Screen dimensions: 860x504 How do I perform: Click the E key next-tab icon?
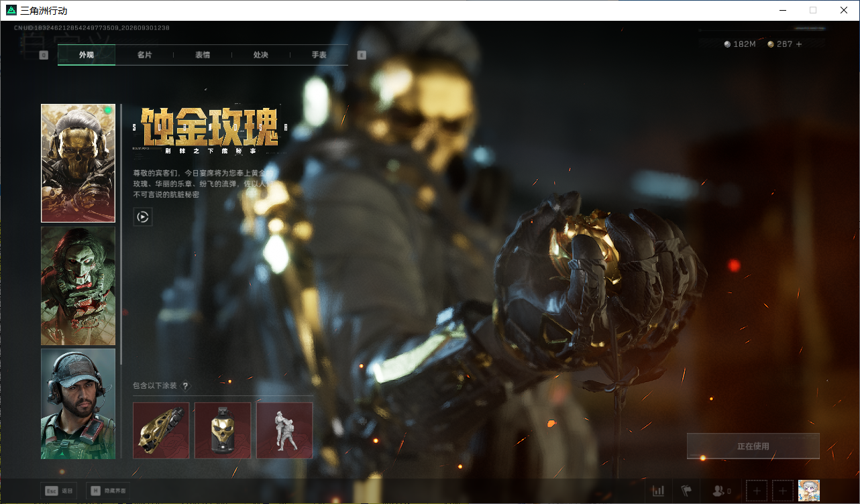pos(362,55)
